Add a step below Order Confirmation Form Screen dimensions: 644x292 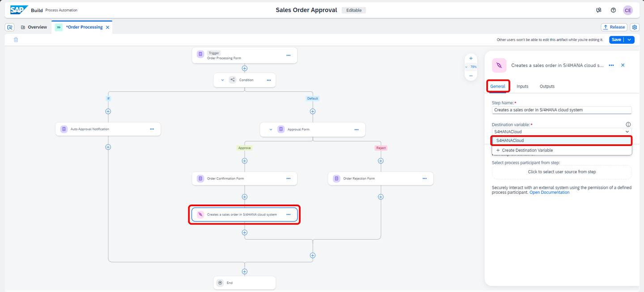coord(245,197)
